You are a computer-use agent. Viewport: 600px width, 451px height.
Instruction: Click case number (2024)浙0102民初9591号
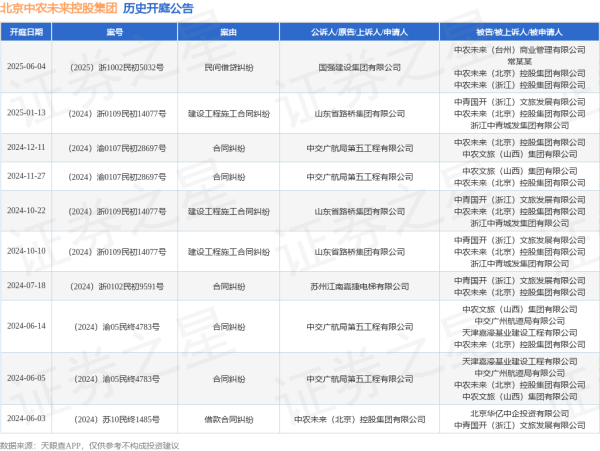[117, 287]
